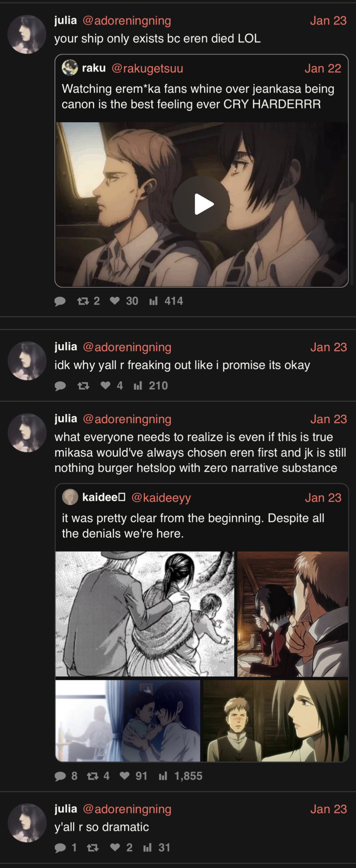Open @rakugetsuu profile link
The width and height of the screenshot is (356, 868).
point(147,68)
